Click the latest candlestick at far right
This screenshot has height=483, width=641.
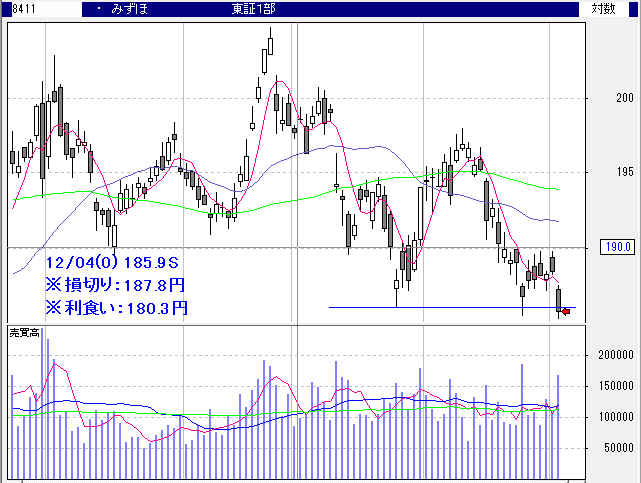[x=559, y=298]
